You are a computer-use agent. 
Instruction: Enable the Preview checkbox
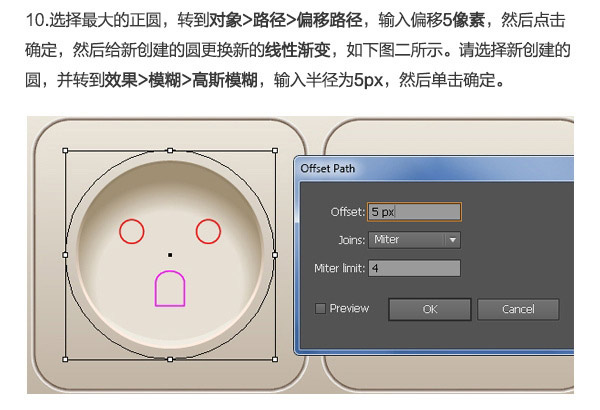(320, 308)
